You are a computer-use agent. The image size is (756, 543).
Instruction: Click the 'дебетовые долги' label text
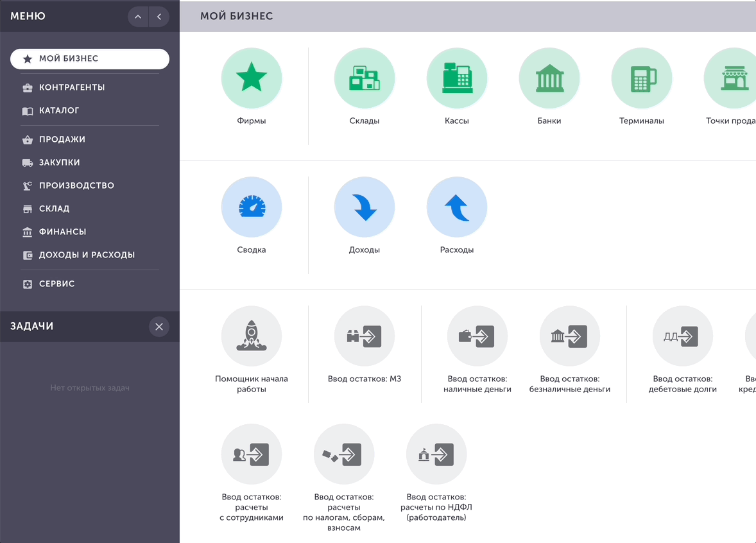(x=683, y=389)
